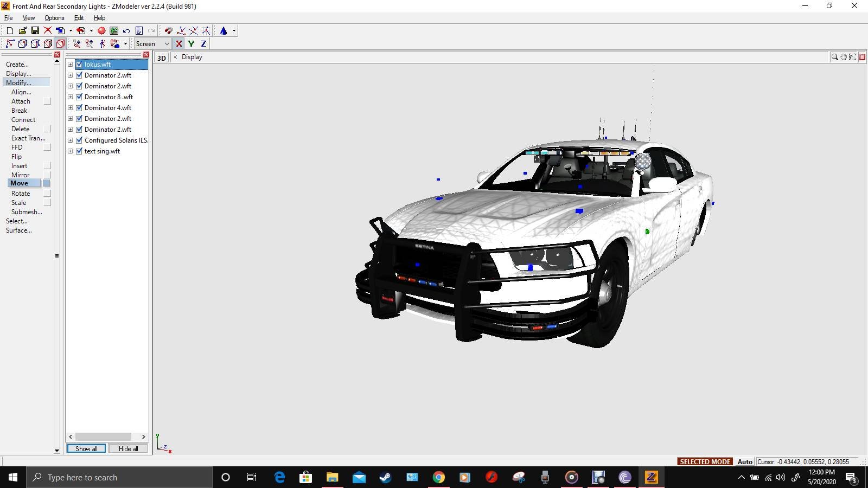Click the blue cone toolbar icon
868x488 pixels.
coord(224,31)
